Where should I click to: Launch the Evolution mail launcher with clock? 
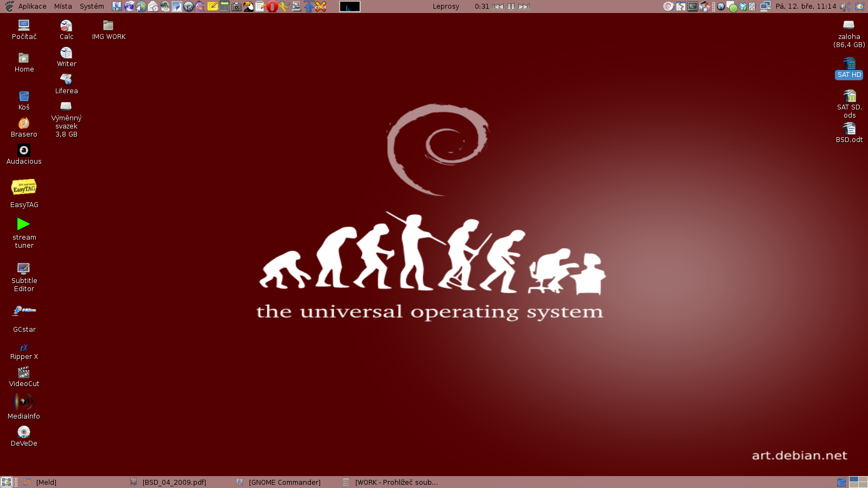coord(153,7)
